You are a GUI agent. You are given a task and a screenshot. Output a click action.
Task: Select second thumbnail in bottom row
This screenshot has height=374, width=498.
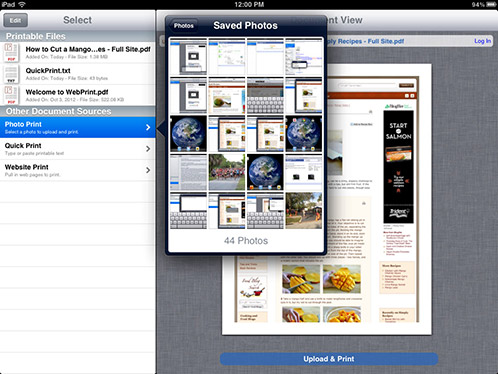coord(227,211)
